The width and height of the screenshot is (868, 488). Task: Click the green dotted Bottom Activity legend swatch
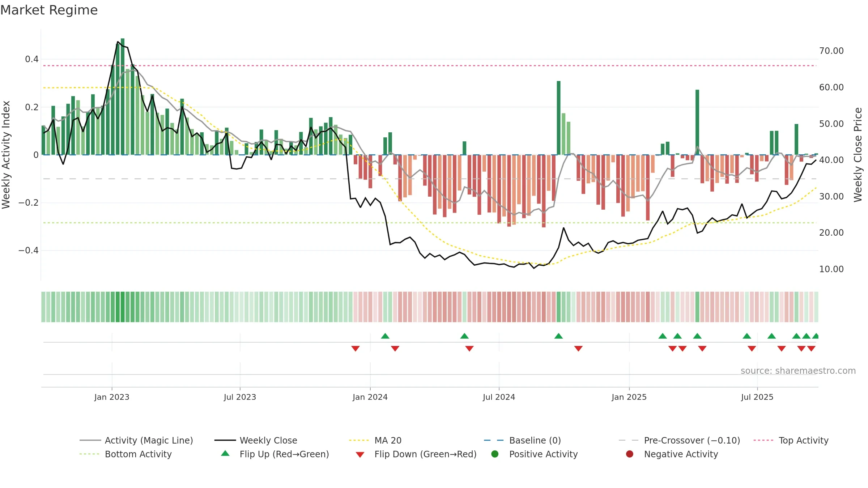pos(89,454)
